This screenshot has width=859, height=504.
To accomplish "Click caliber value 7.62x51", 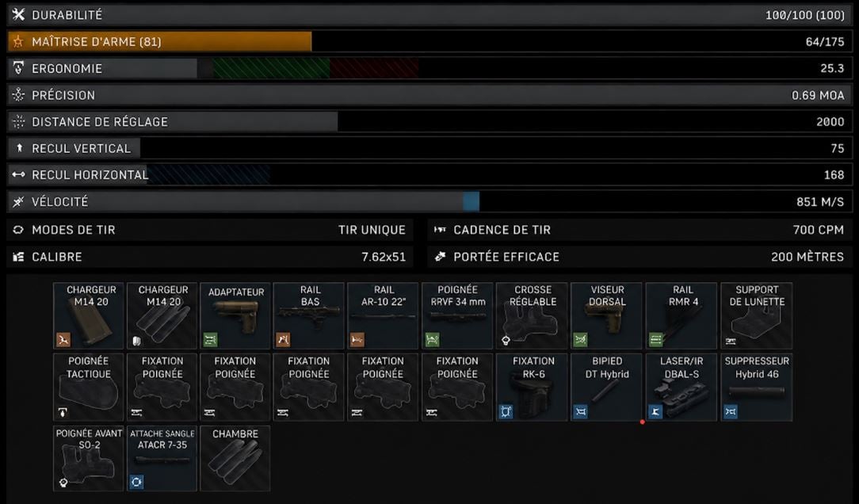I will tap(384, 257).
